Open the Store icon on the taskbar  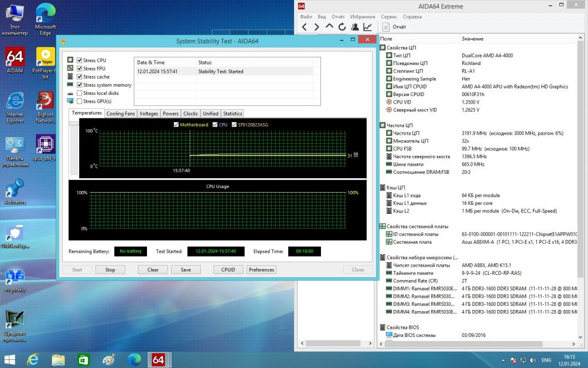click(83, 360)
